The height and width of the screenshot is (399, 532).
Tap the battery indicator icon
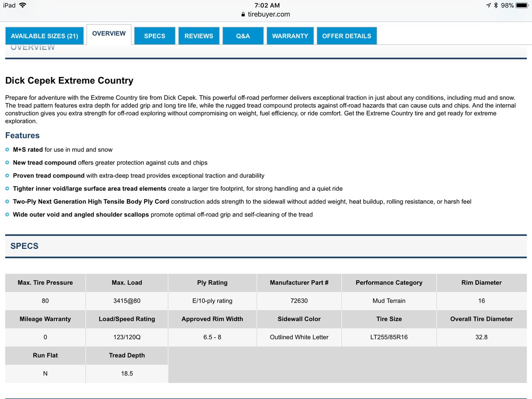pyautogui.click(x=522, y=5)
